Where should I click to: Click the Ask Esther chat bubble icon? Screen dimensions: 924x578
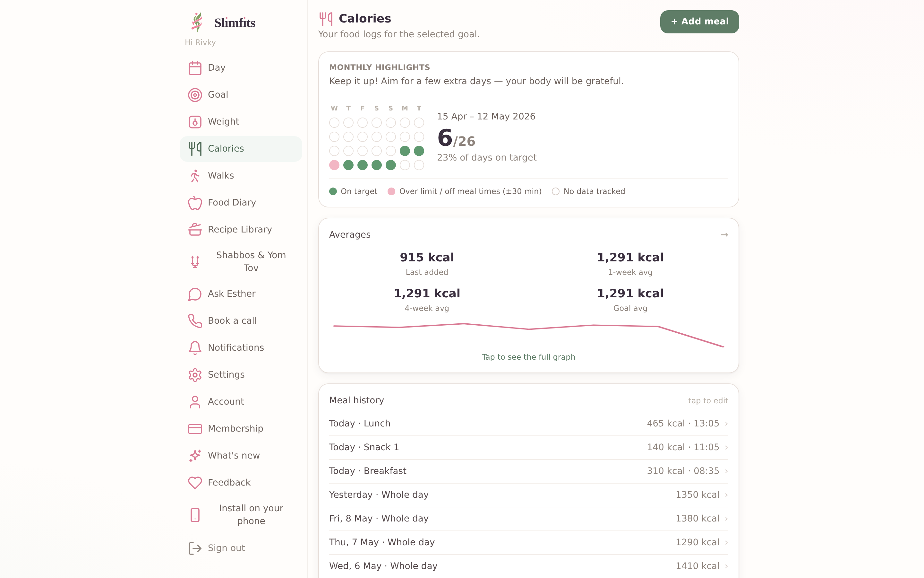pos(195,294)
